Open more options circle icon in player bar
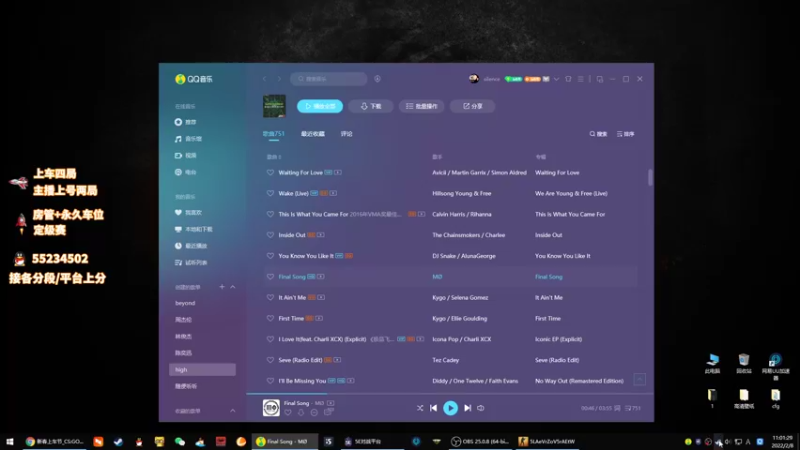 point(314,412)
